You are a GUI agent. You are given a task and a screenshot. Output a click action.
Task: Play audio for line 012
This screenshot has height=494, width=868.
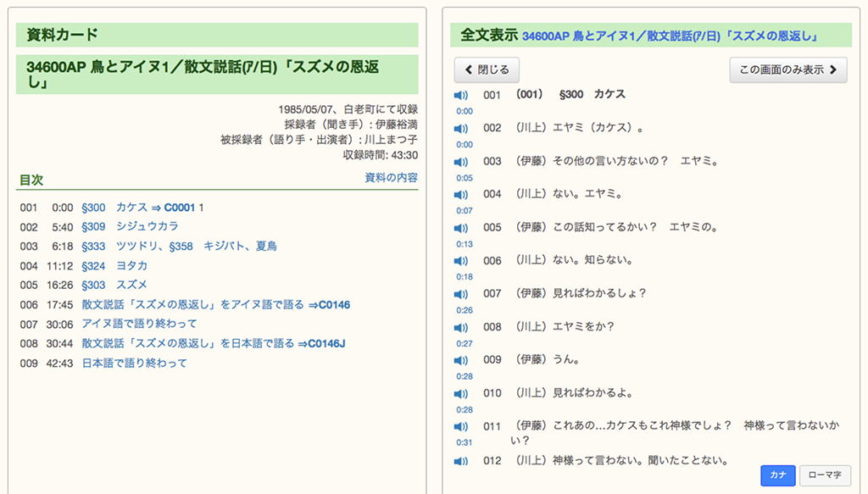461,461
